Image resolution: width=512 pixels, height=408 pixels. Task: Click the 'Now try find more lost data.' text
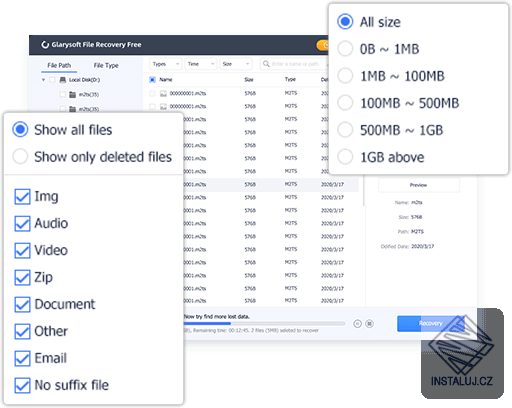tap(217, 317)
